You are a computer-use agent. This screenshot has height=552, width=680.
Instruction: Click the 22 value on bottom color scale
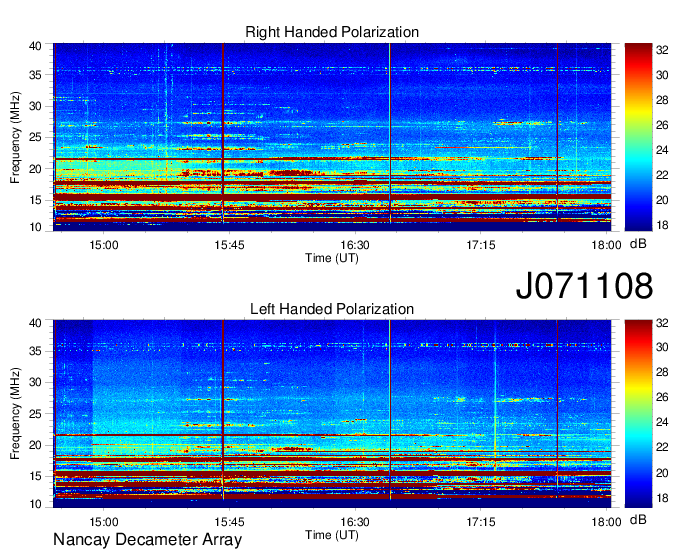(x=662, y=447)
